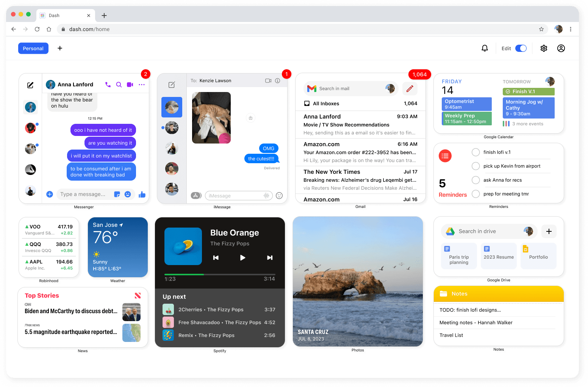Open the account profile icon

561,48
